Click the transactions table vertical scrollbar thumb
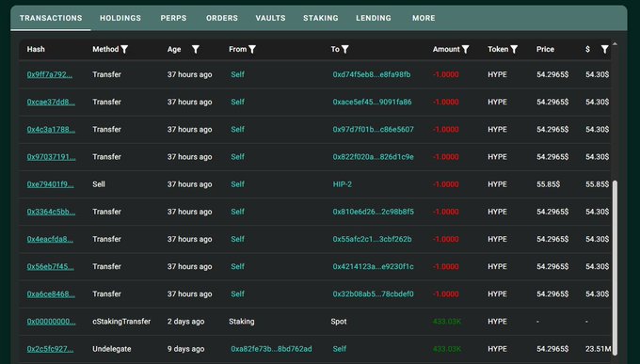 click(616, 267)
